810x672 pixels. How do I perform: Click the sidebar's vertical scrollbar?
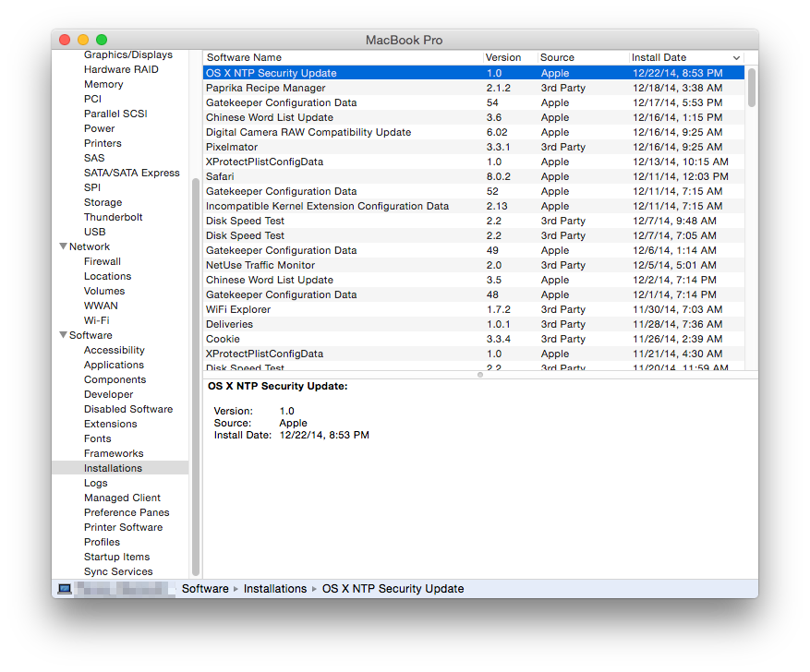[196, 377]
